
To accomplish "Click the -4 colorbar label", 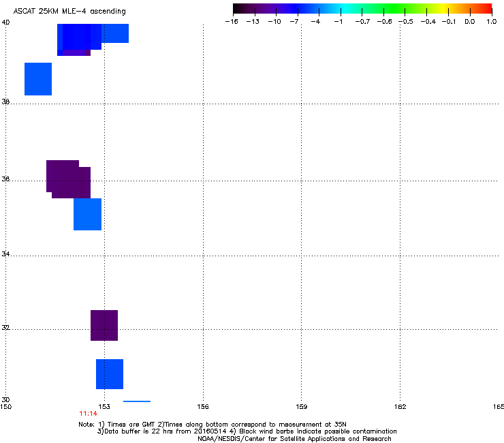I will [315, 22].
